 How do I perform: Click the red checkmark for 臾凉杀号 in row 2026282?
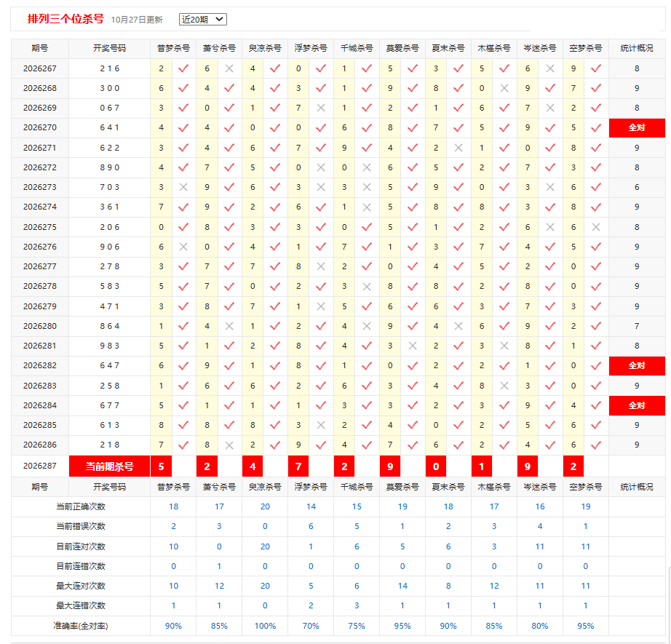(275, 365)
